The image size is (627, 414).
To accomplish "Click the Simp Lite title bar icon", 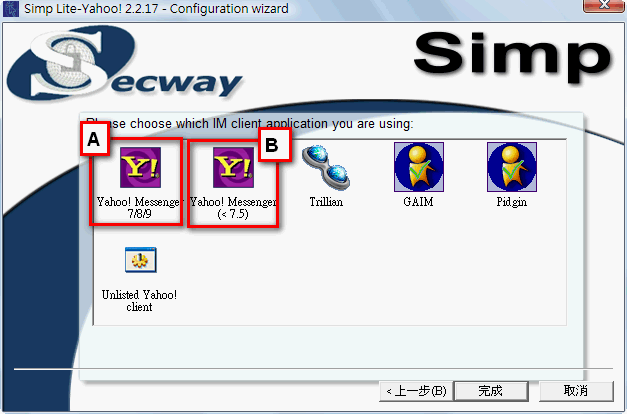I will click(11, 8).
